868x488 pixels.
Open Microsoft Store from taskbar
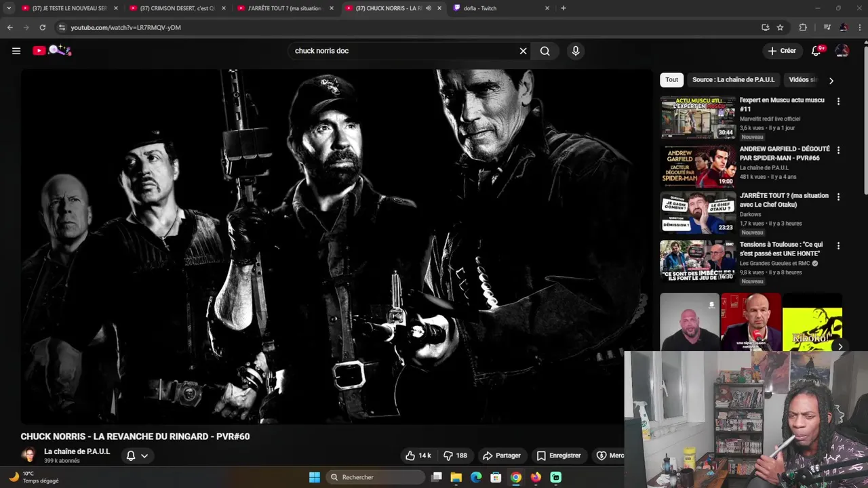(496, 477)
